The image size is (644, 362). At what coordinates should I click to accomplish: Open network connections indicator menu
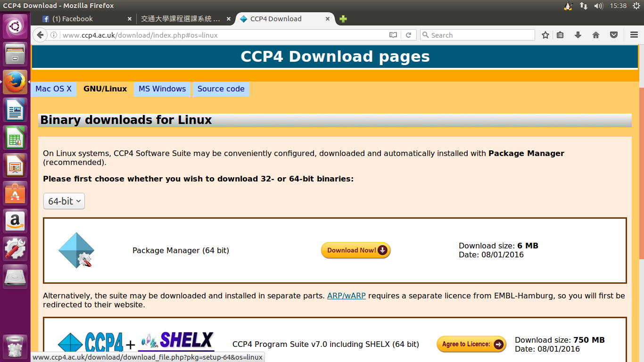coord(584,6)
